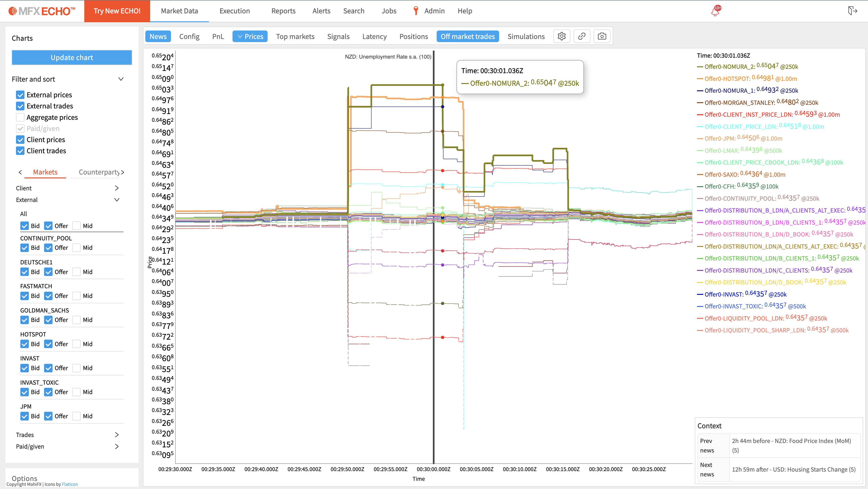Click the Update chart button
Viewport: 868px width, 489px height.
pos(72,58)
